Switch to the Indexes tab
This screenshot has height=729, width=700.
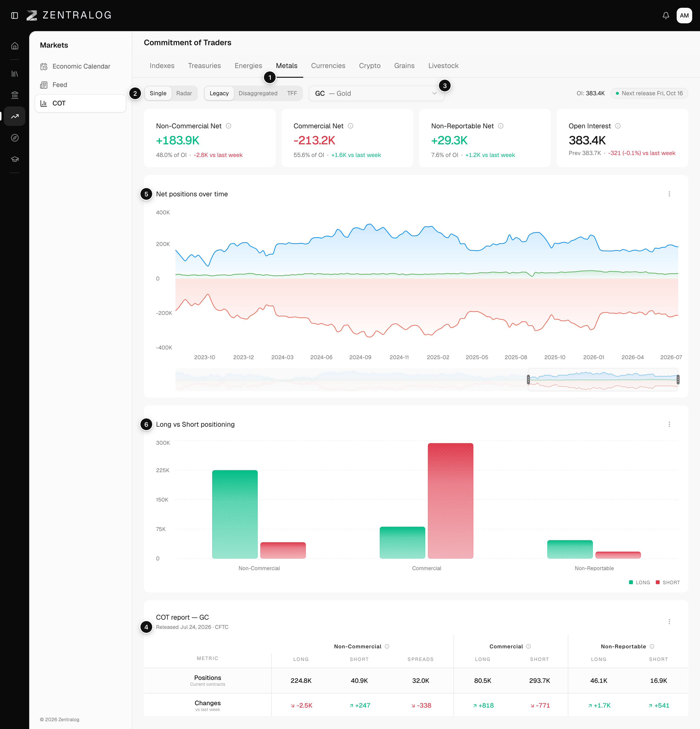pyautogui.click(x=162, y=66)
